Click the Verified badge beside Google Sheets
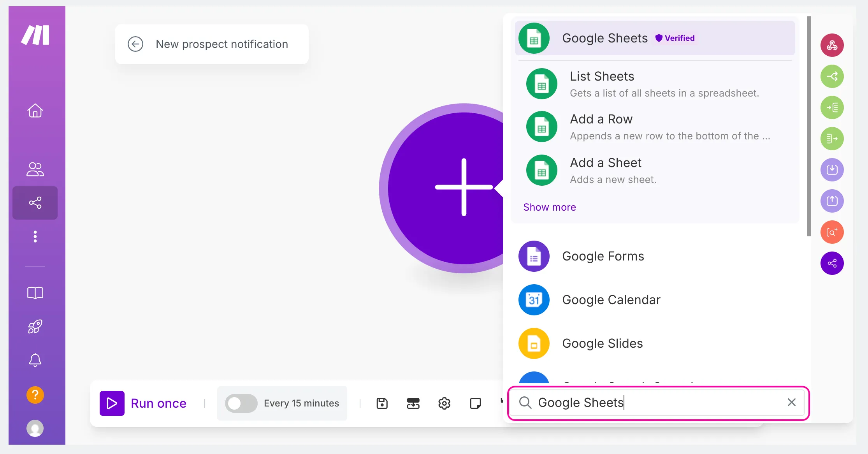This screenshot has width=868, height=454. (x=675, y=38)
